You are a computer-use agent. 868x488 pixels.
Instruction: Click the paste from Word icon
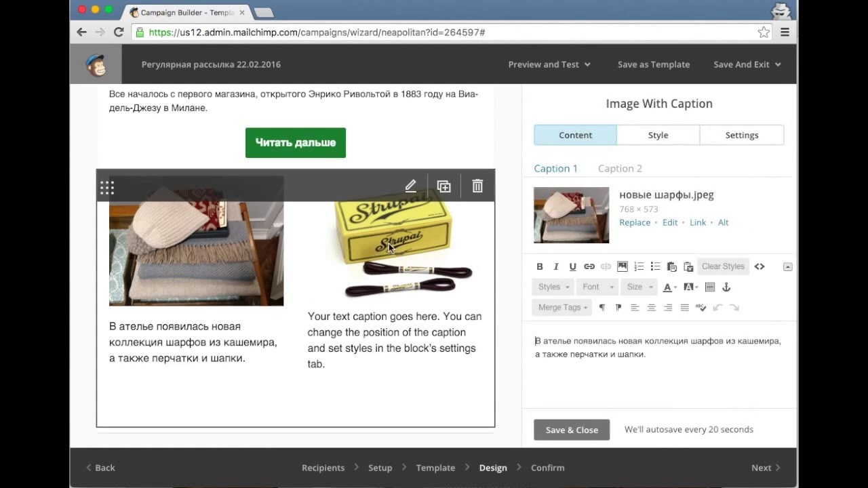[x=688, y=266]
